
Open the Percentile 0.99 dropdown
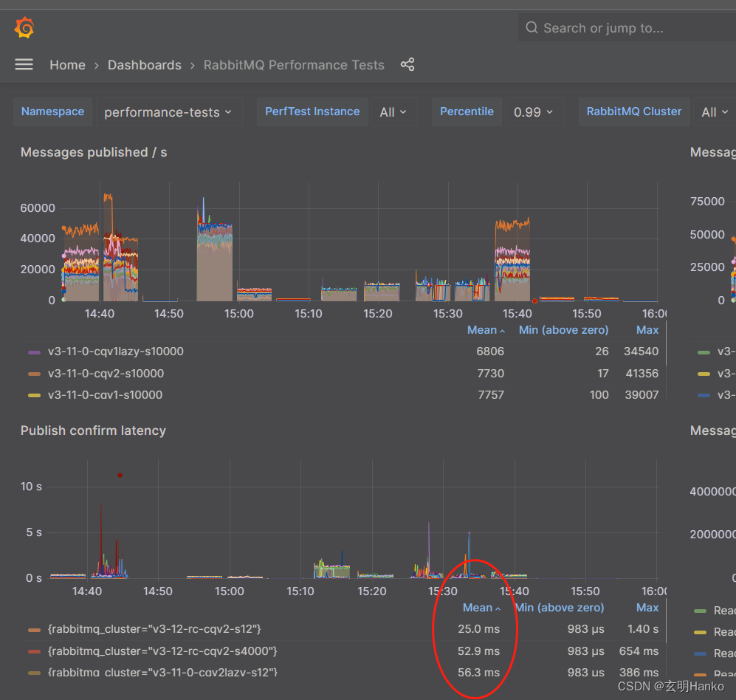tap(534, 111)
